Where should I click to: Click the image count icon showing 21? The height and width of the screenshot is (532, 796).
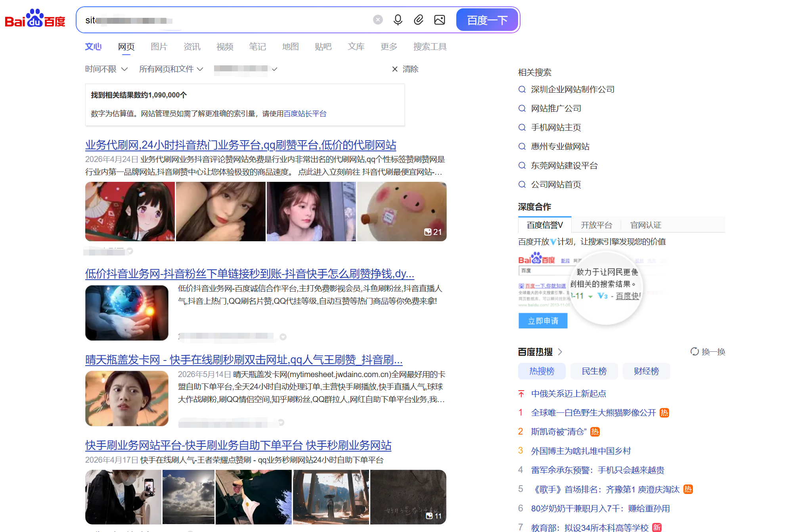point(428,232)
